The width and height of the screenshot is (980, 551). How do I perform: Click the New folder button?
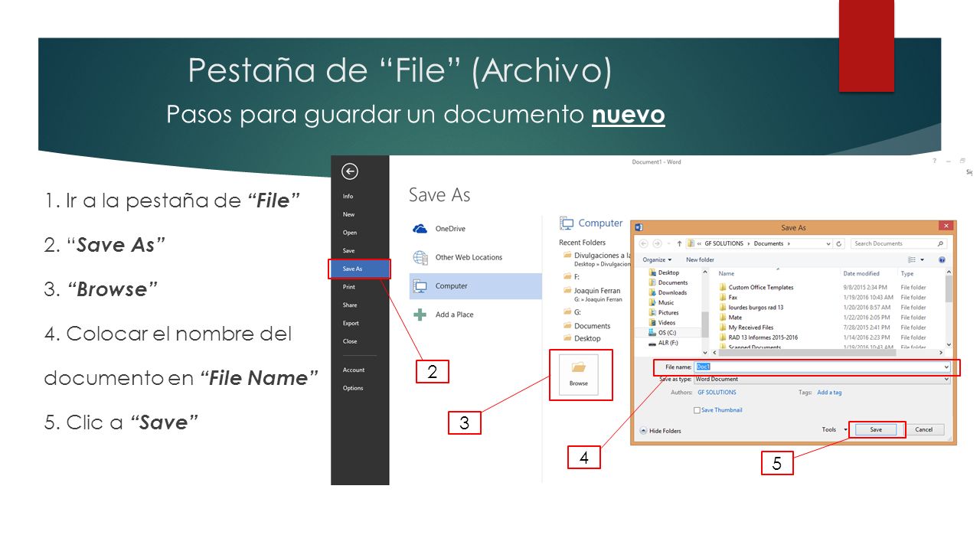(x=700, y=260)
